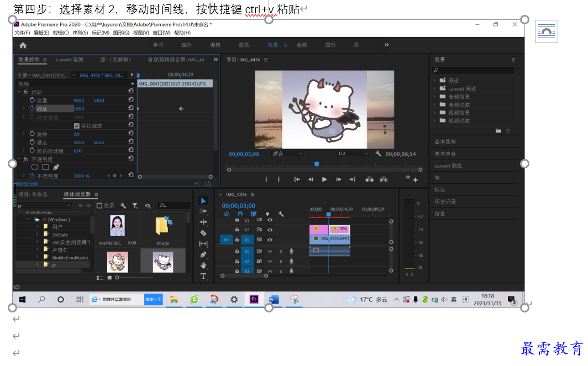This screenshot has height=366, width=588.
Task: Select the Track Select Forward tool
Action: [x=203, y=211]
